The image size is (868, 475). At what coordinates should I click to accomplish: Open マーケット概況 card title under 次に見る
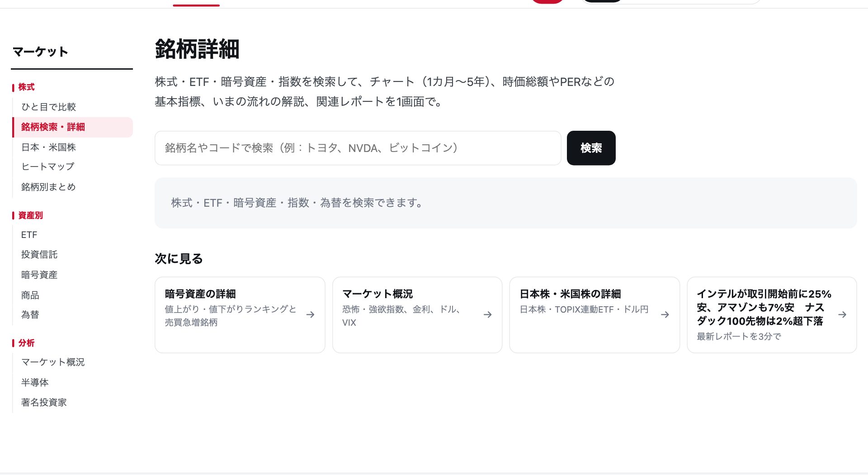pyautogui.click(x=377, y=294)
